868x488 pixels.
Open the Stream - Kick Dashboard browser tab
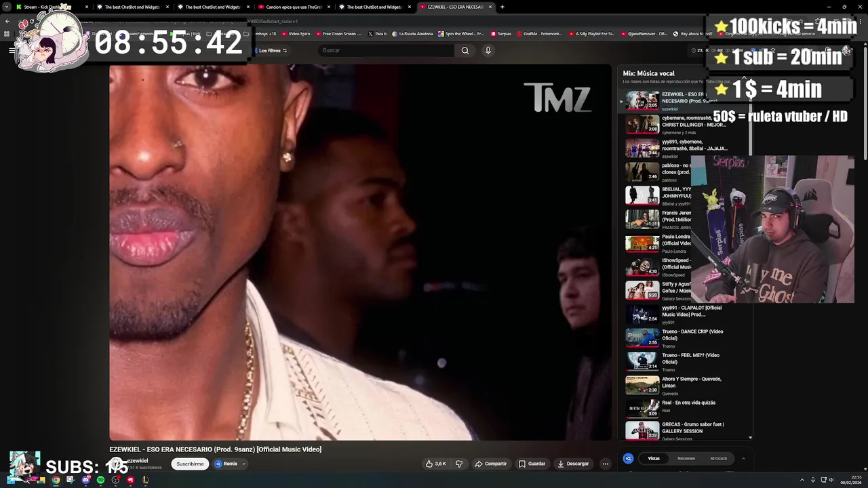[x=51, y=7]
